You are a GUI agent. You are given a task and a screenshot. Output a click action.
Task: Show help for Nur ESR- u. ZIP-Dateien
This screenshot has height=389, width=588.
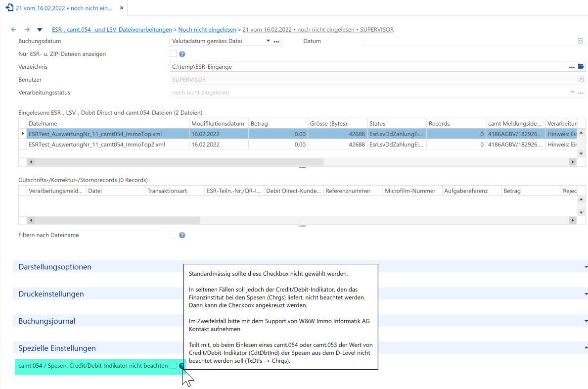(x=182, y=54)
